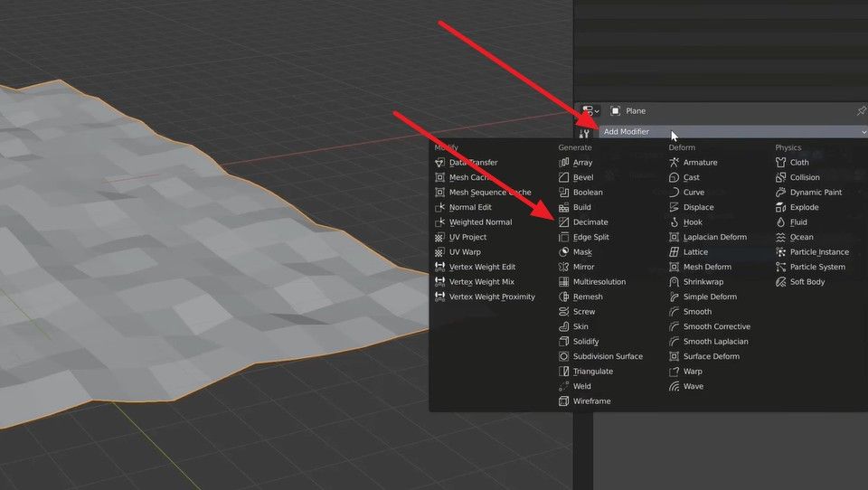Pick the Vertex Weight Edit icon

click(x=440, y=267)
